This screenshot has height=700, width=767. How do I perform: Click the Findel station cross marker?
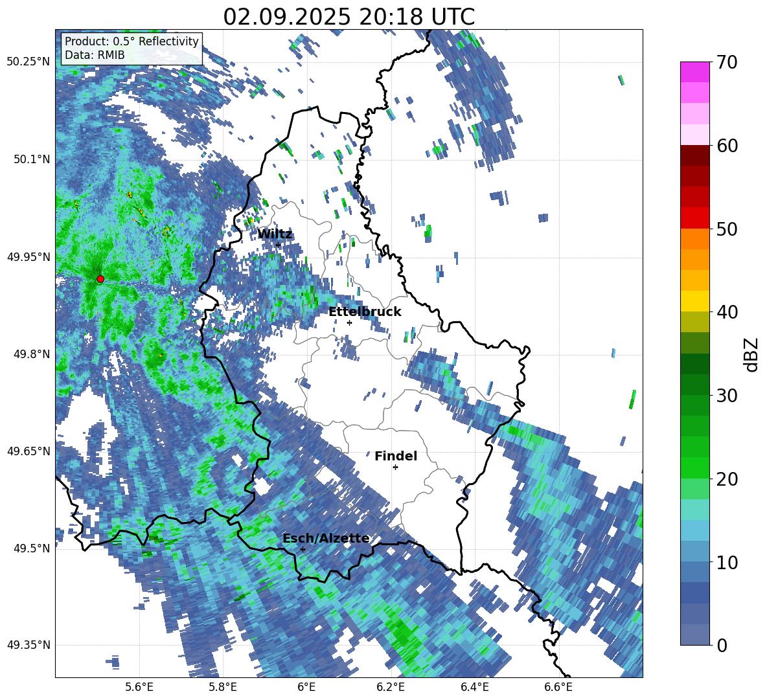tap(395, 468)
